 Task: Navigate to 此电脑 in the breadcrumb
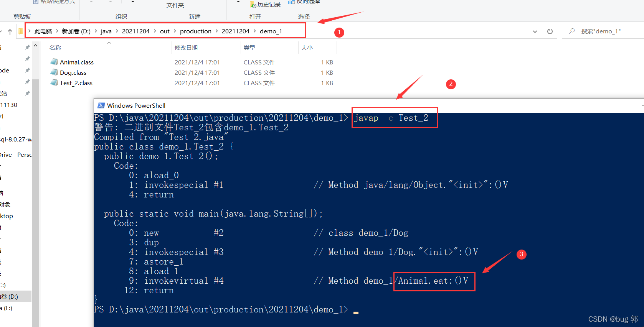(43, 31)
